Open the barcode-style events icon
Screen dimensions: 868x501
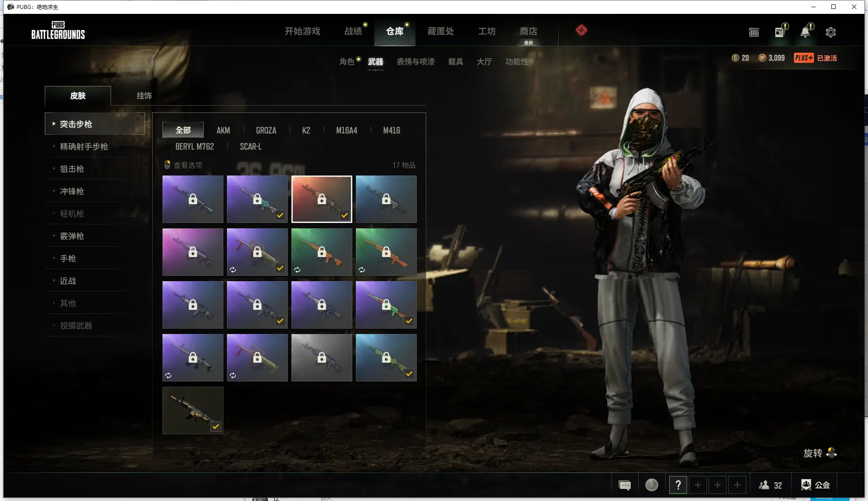(x=754, y=32)
